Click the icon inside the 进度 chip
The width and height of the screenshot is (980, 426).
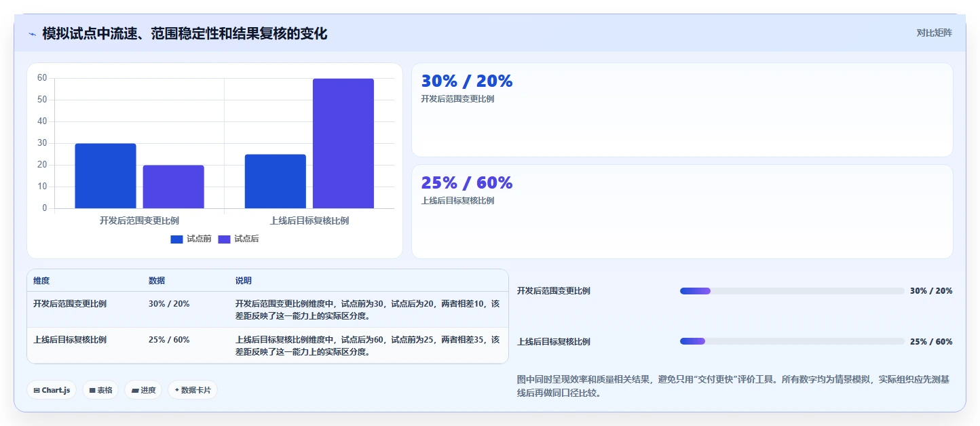pyautogui.click(x=134, y=390)
